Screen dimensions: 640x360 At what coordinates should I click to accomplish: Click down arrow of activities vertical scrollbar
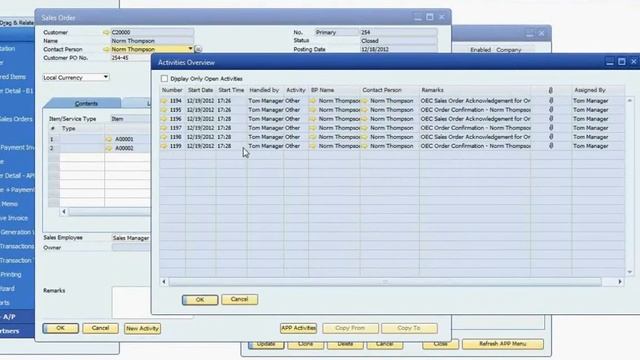(629, 272)
